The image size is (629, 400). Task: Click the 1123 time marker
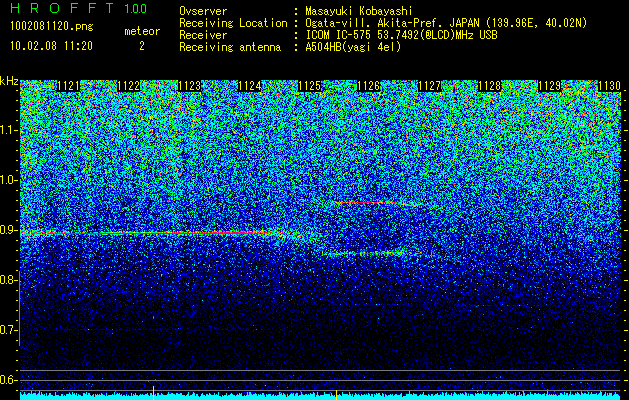(x=189, y=86)
